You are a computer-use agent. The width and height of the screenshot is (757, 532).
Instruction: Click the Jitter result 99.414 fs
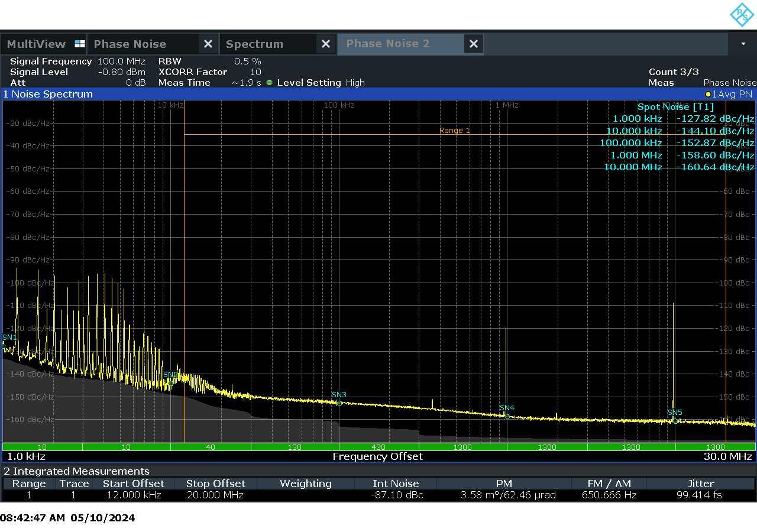pos(700,495)
